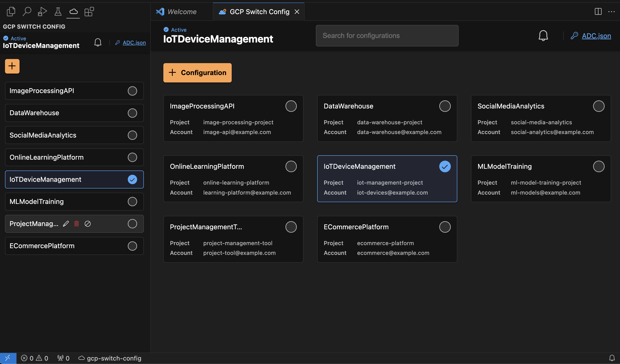Open the Run and Debug view icon

(42, 11)
